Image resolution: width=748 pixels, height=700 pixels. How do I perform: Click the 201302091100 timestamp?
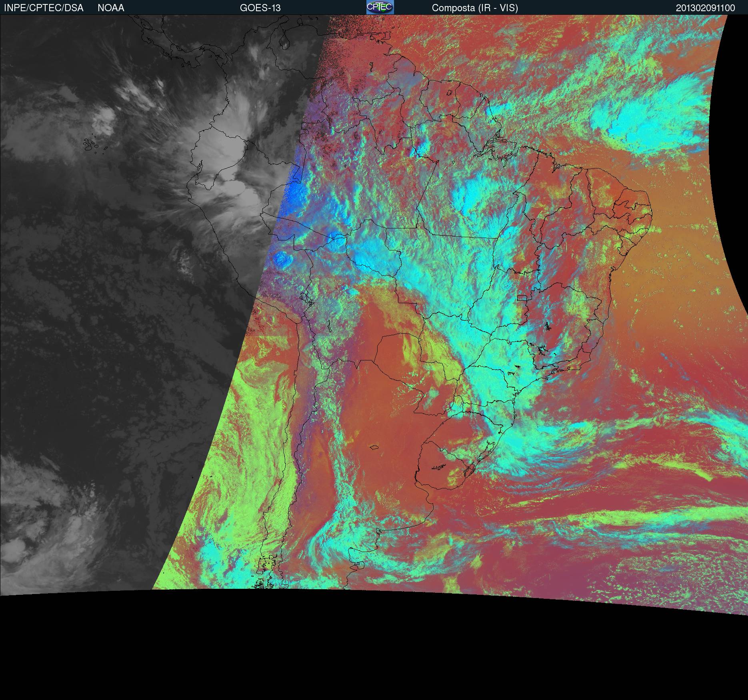click(x=706, y=8)
